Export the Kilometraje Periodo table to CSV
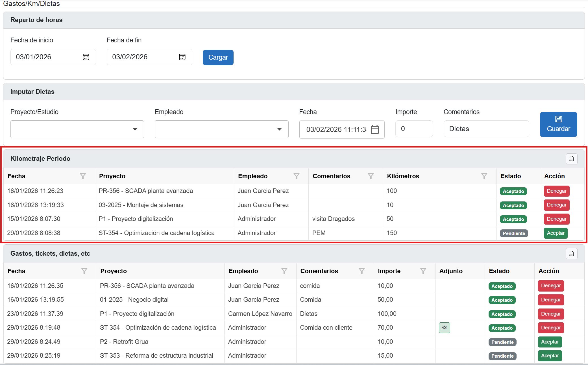The width and height of the screenshot is (588, 365). tap(571, 159)
